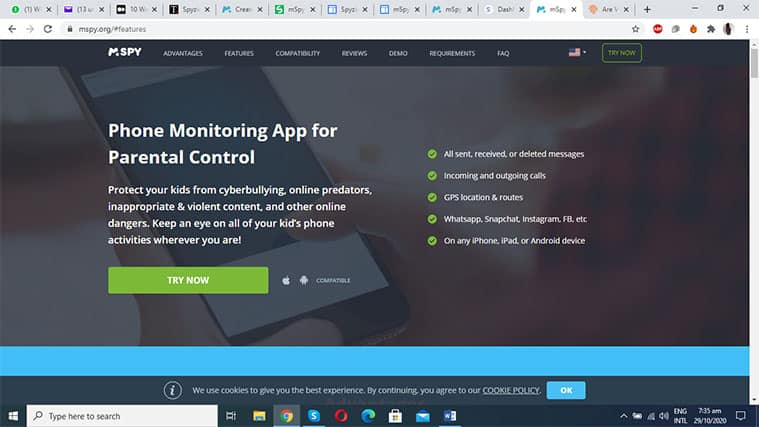Open the Chrome profile avatar
759x427 pixels.
[x=728, y=29]
